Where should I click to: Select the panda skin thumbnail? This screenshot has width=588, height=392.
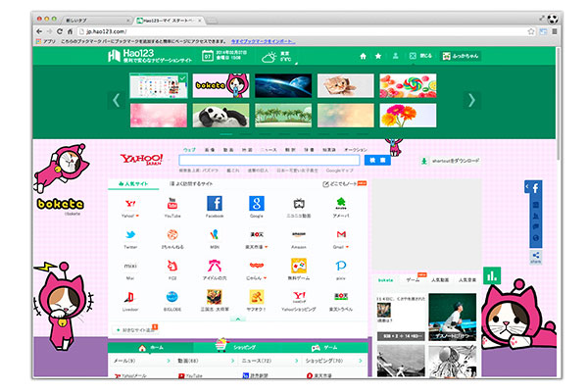(220, 116)
